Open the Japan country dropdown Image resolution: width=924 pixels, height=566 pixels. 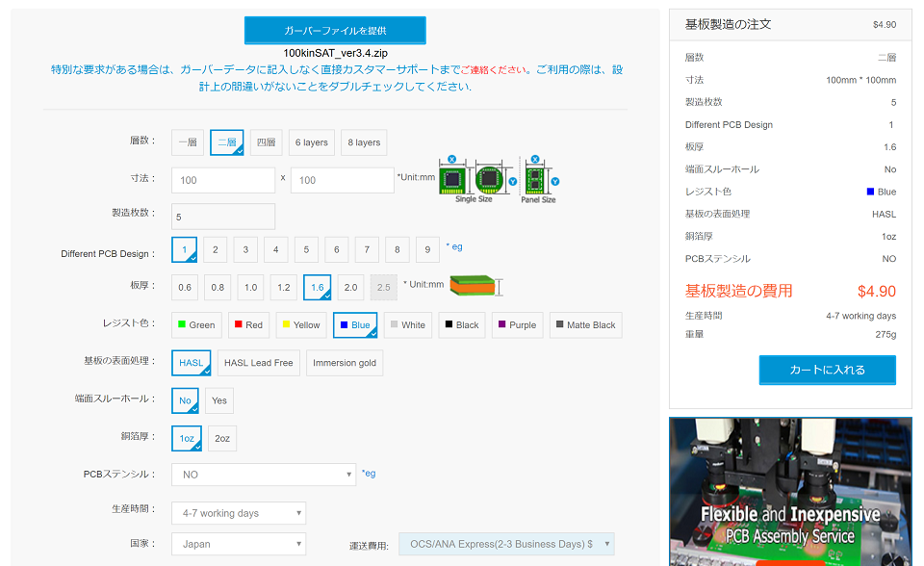pos(238,544)
